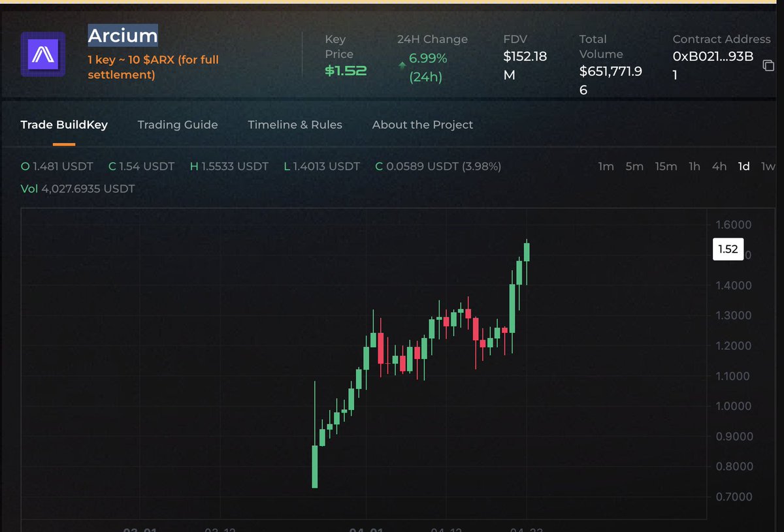The height and width of the screenshot is (532, 784).
Task: Click the 6.99% 24H change value
Action: pos(428,67)
